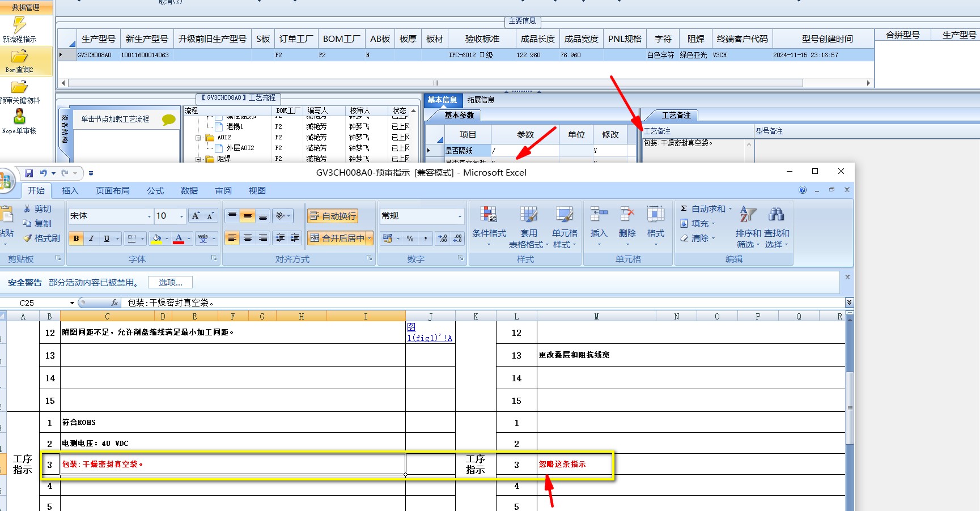
Task: Click the comma style icon
Action: (x=425, y=239)
